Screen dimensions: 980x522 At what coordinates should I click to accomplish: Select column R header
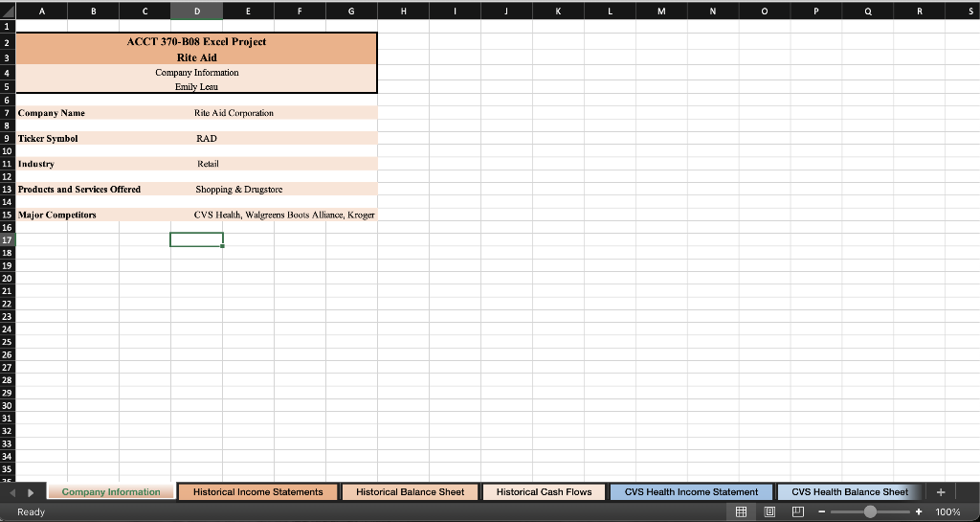click(920, 11)
